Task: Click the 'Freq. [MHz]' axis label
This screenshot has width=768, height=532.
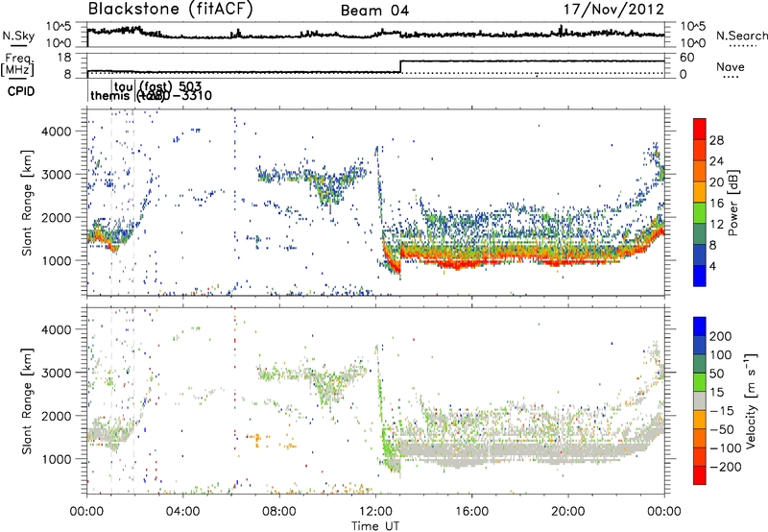Action: coord(17,64)
